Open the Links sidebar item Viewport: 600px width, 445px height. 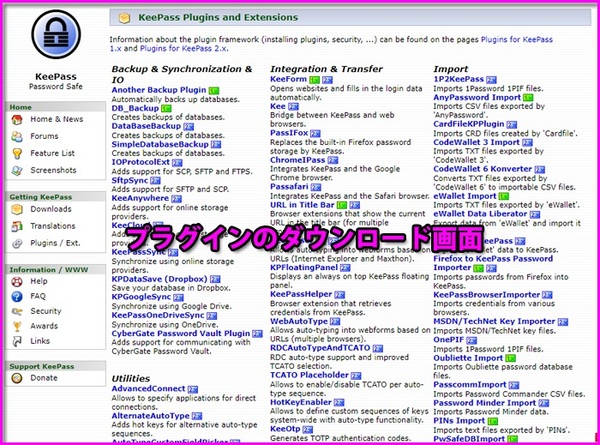point(40,341)
